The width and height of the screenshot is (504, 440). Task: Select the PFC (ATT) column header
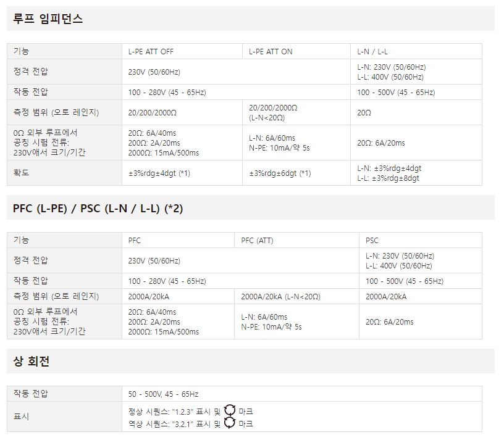(x=257, y=241)
